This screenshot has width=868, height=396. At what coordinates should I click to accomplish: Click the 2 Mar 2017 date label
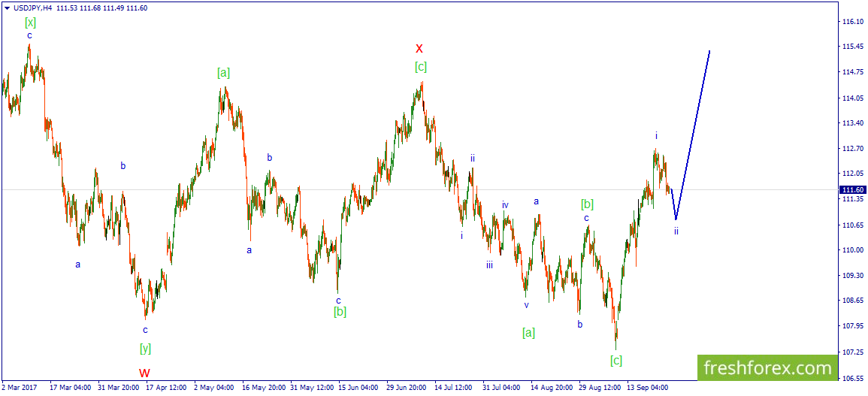point(18,388)
